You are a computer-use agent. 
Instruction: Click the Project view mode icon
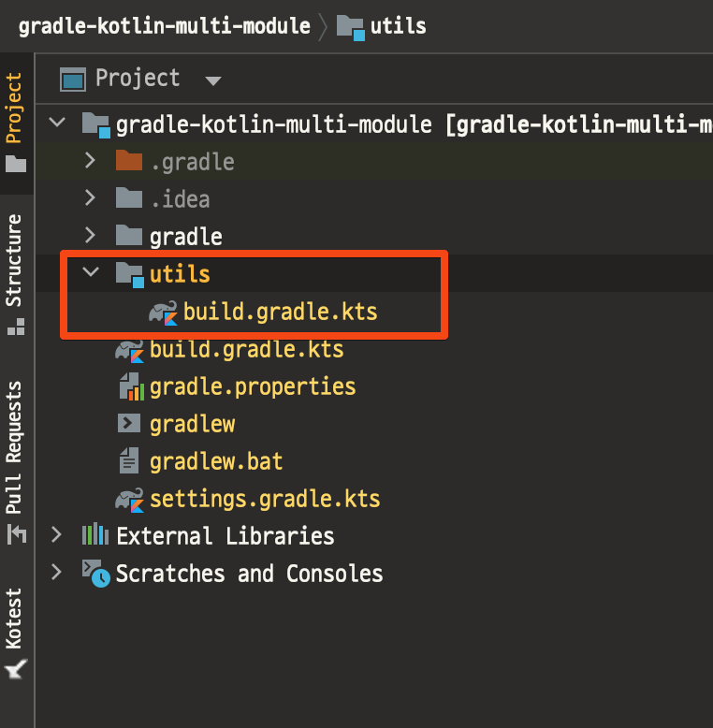[73, 79]
